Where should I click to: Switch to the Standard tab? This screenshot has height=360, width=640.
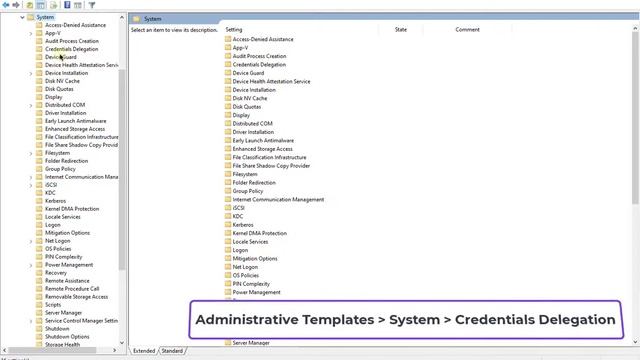[x=172, y=351]
